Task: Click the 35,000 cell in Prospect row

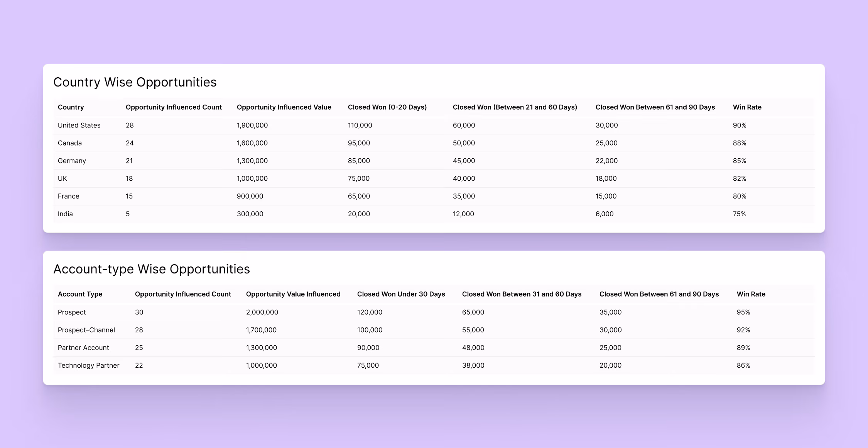Action: point(610,312)
